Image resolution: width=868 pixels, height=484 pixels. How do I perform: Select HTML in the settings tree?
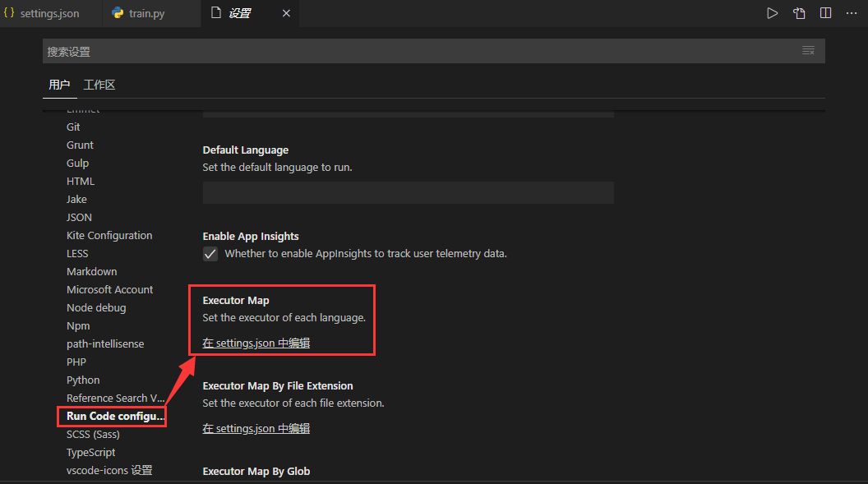[x=81, y=182]
